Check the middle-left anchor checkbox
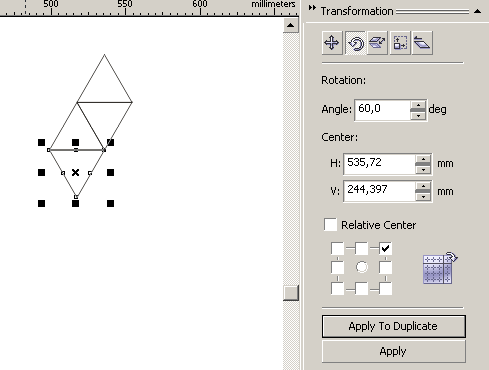 coord(337,267)
